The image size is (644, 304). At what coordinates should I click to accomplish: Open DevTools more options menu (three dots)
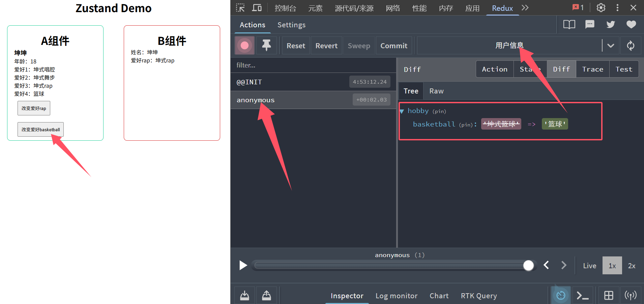point(617,8)
